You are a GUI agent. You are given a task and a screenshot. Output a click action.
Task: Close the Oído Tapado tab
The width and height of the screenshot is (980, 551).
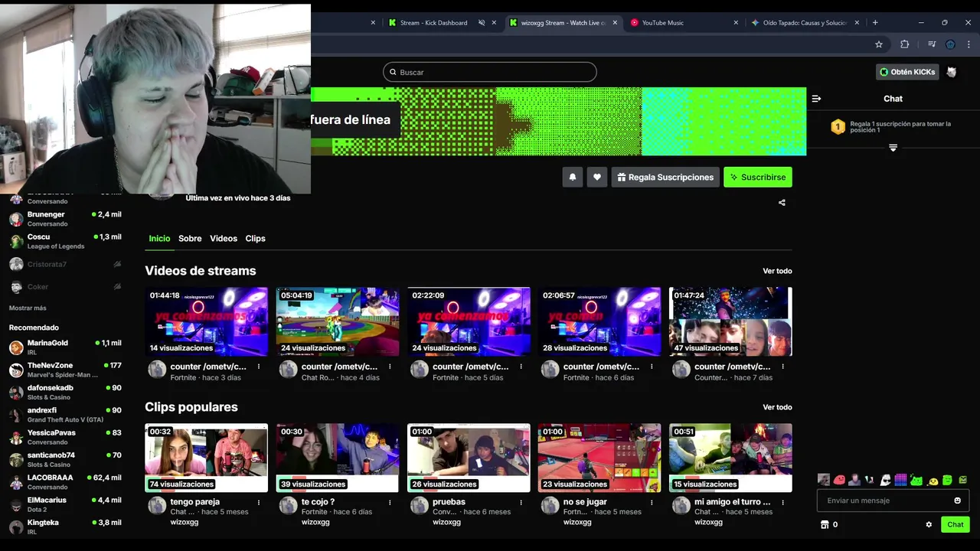click(857, 23)
